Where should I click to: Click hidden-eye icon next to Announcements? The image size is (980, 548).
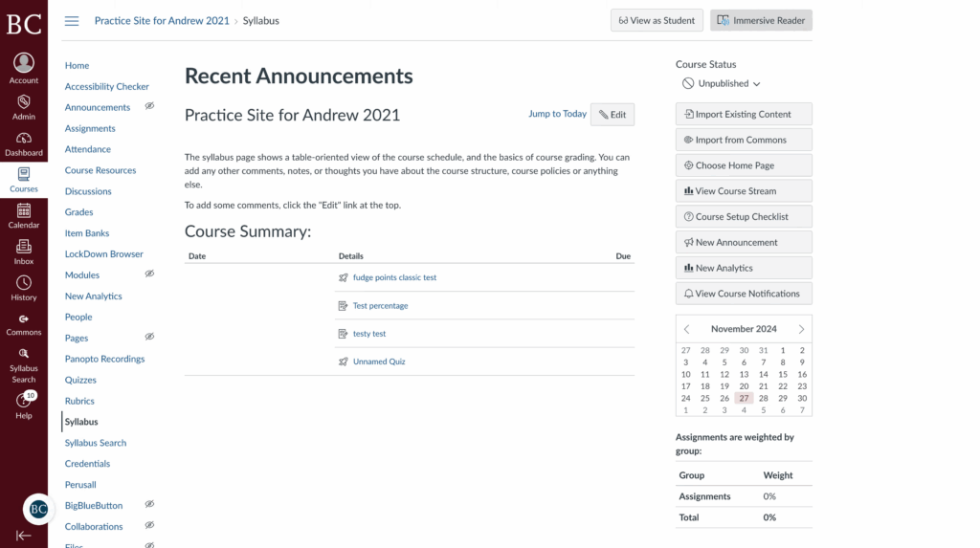click(149, 106)
